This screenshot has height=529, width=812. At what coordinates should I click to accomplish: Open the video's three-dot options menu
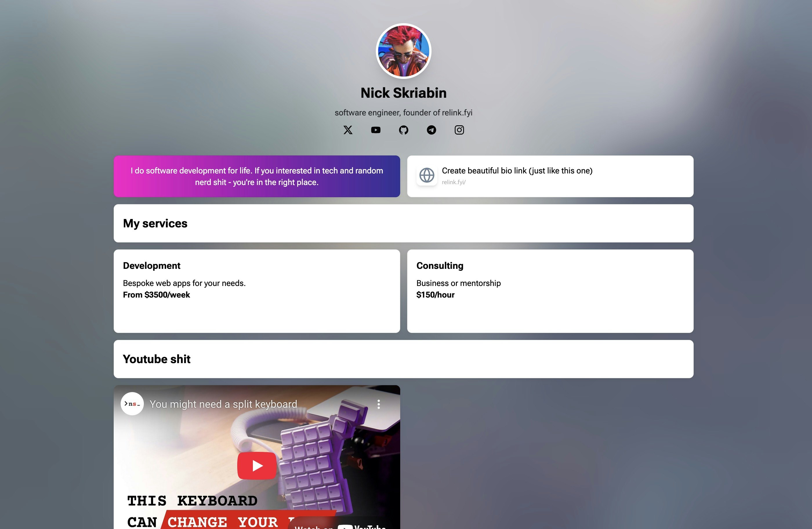pyautogui.click(x=379, y=404)
